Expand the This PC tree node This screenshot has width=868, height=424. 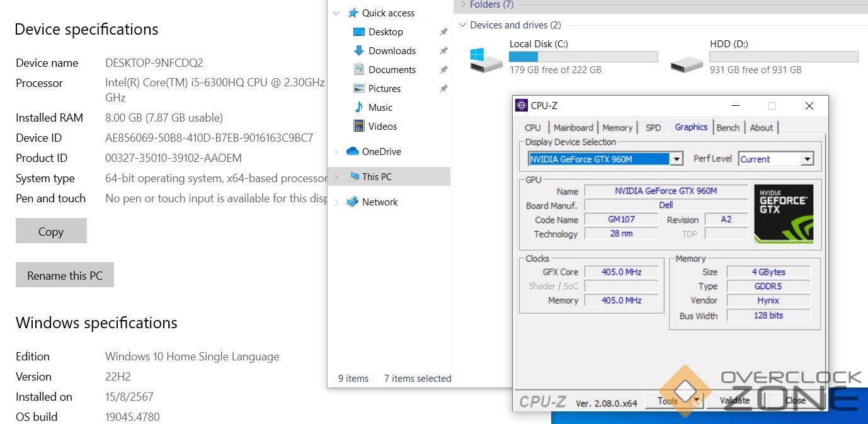pyautogui.click(x=336, y=177)
